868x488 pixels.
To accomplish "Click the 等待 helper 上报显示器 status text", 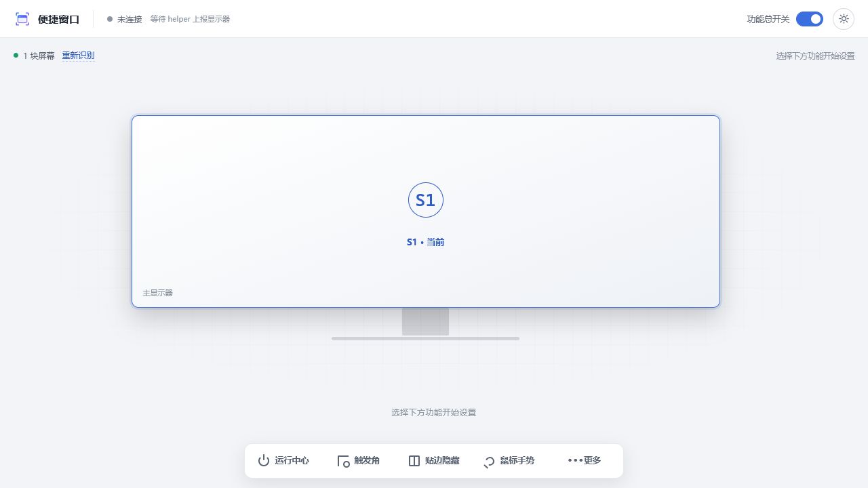I will 190,19.
